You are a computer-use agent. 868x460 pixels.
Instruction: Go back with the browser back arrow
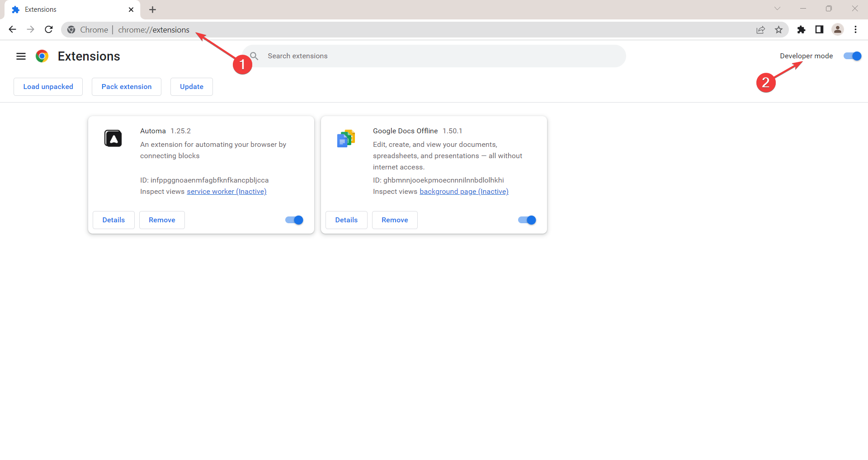[12, 29]
